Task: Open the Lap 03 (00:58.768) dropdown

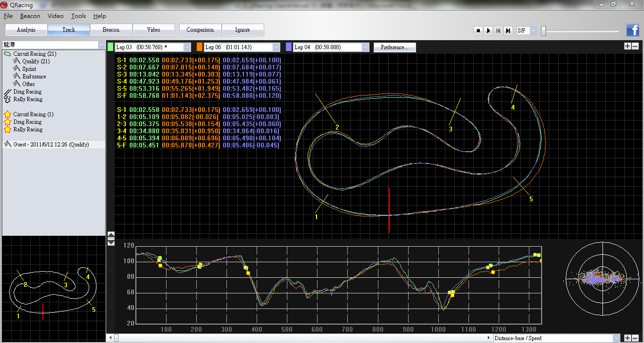Action: click(187, 47)
